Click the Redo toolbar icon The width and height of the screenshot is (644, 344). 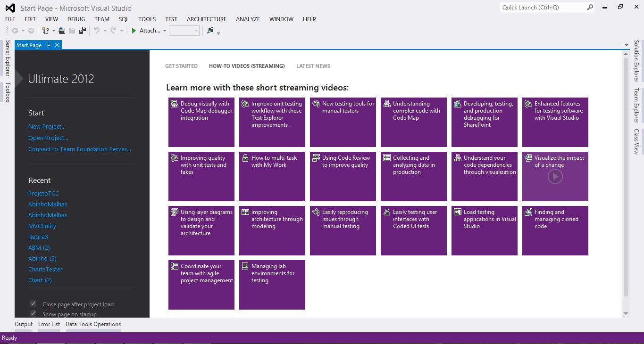(x=113, y=31)
